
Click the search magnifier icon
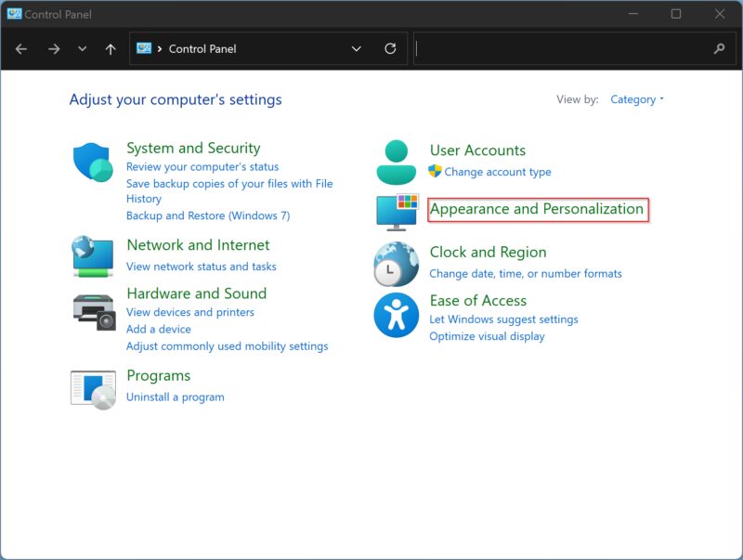click(719, 48)
